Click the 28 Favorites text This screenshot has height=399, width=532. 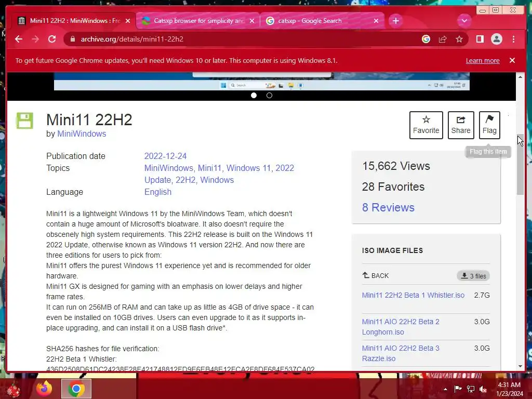(393, 187)
